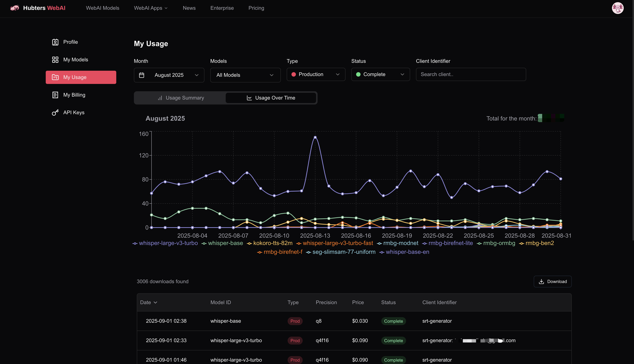
Task: Go to the Enterprise page
Action: pos(222,8)
